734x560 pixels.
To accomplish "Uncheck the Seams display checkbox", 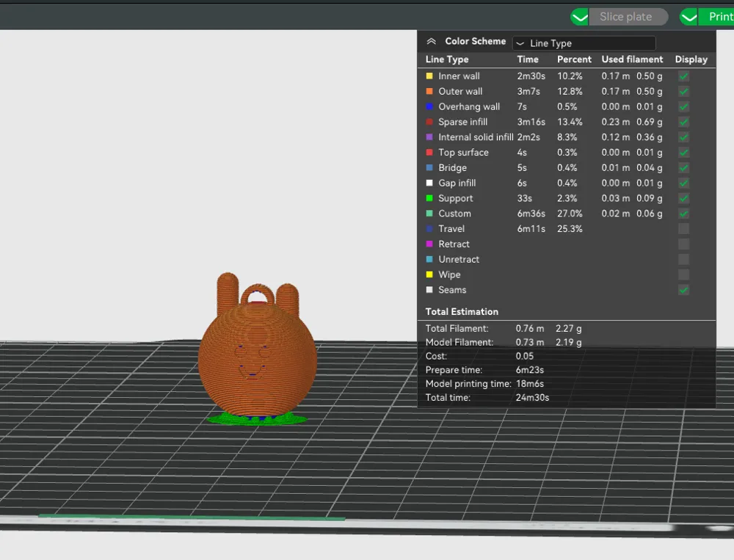I will 683,290.
